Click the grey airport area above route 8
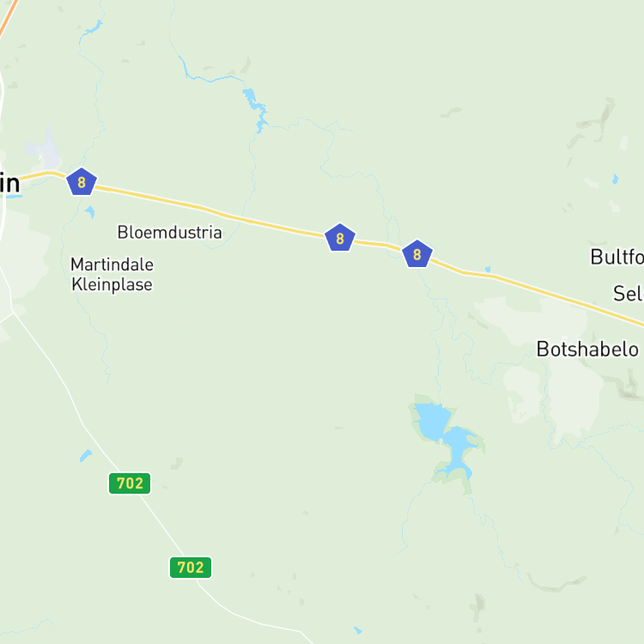The image size is (644, 644). point(43,148)
